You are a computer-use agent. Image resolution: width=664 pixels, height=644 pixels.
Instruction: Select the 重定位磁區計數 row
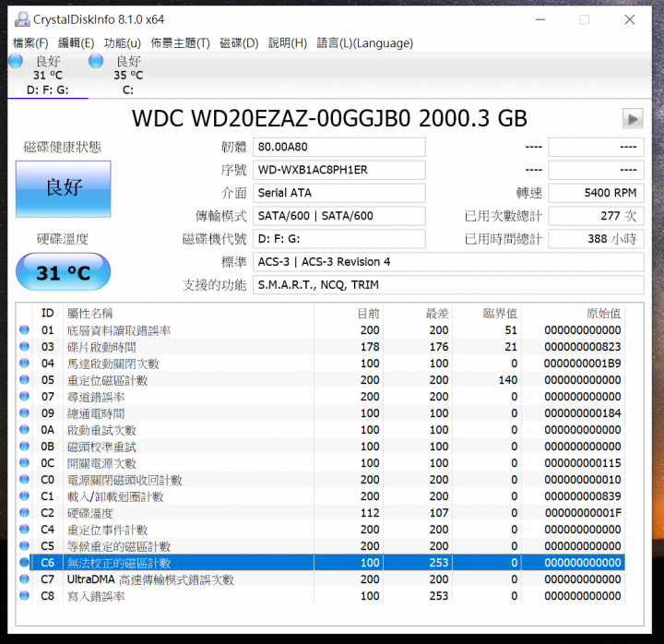[x=321, y=380]
